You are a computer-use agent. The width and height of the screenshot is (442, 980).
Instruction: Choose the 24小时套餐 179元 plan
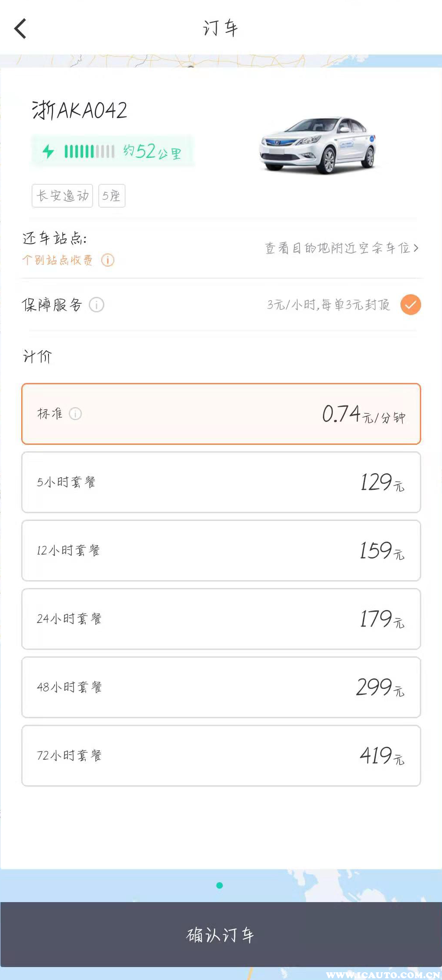tap(221, 619)
